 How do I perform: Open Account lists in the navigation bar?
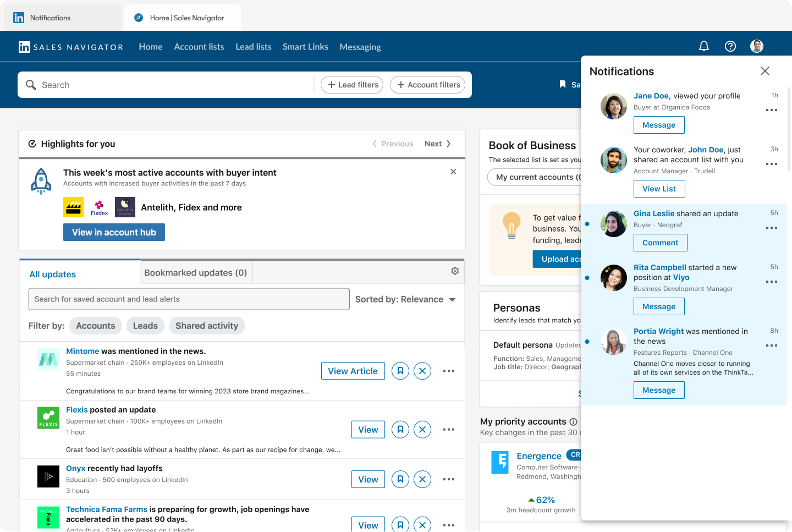199,47
